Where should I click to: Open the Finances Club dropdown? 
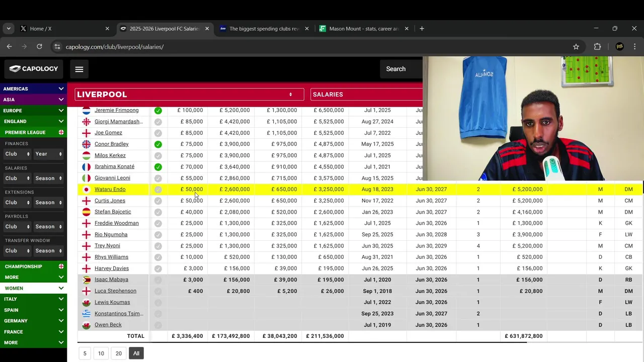click(x=18, y=154)
